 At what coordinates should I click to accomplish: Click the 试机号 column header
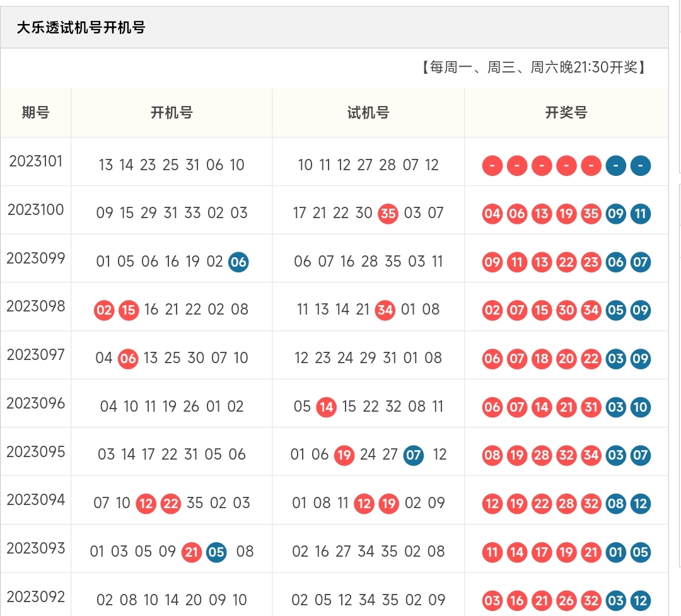click(x=368, y=112)
